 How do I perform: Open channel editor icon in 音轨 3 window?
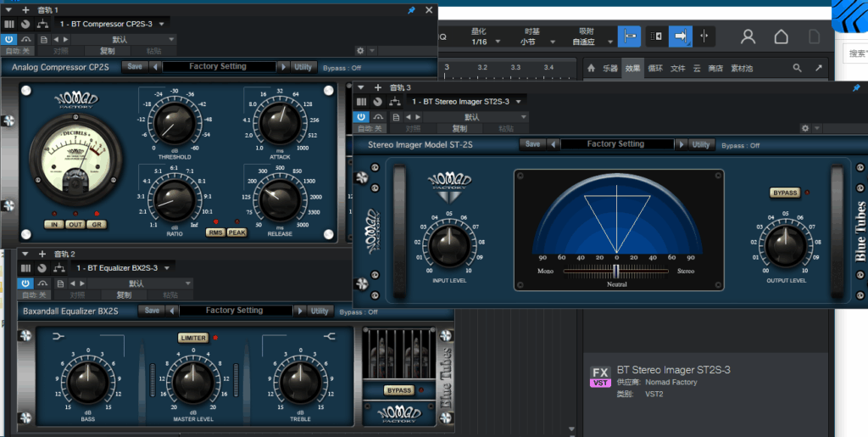pyautogui.click(x=361, y=101)
